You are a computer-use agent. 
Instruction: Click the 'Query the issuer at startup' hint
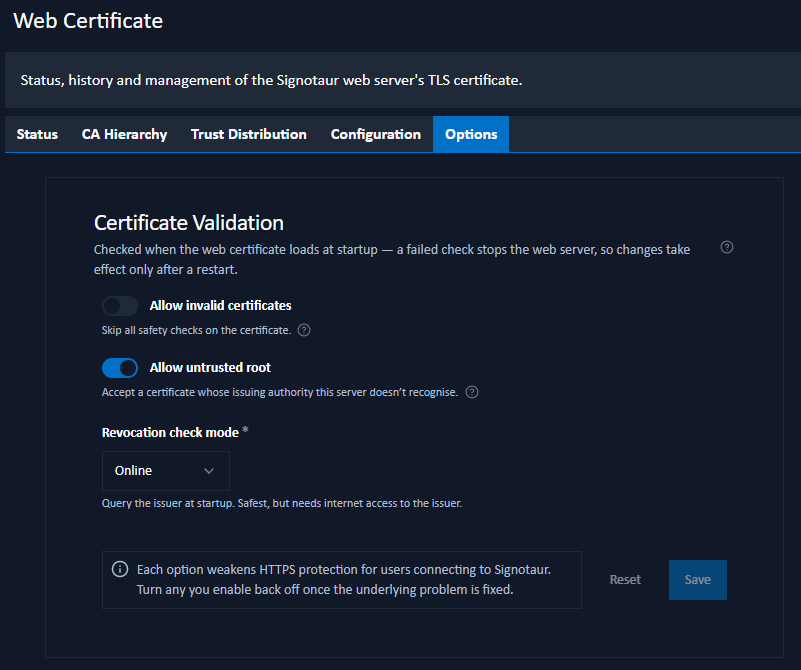coord(282,504)
